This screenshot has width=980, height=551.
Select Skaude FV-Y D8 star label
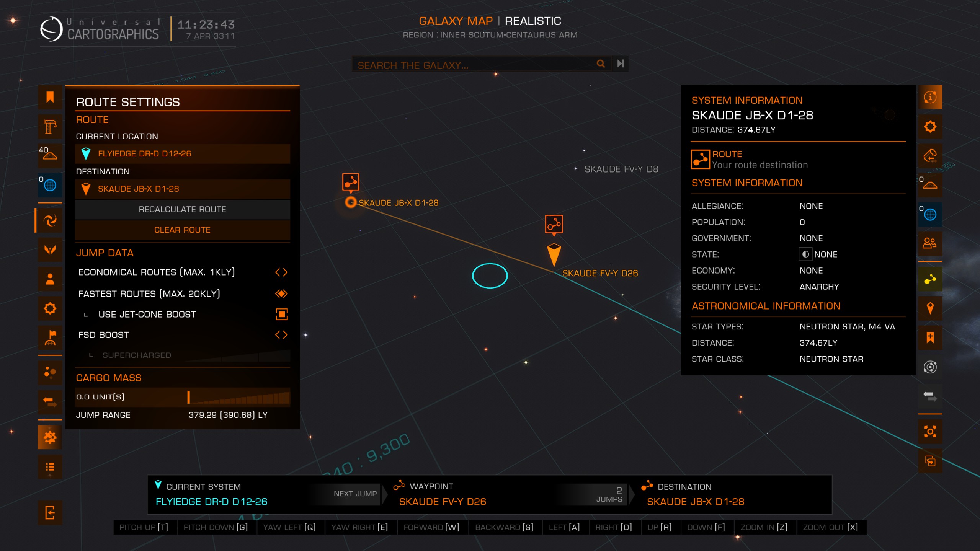pyautogui.click(x=621, y=169)
